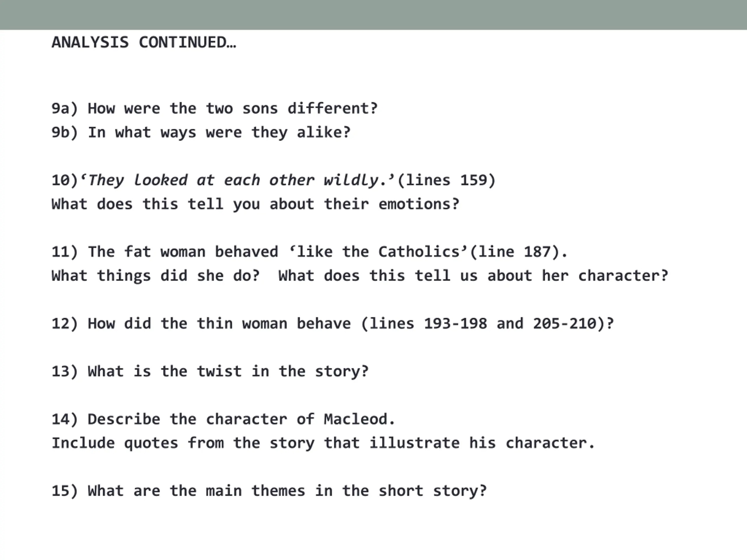The width and height of the screenshot is (747, 560).
Task: Select question 9a about the two sons
Action: pos(214,109)
